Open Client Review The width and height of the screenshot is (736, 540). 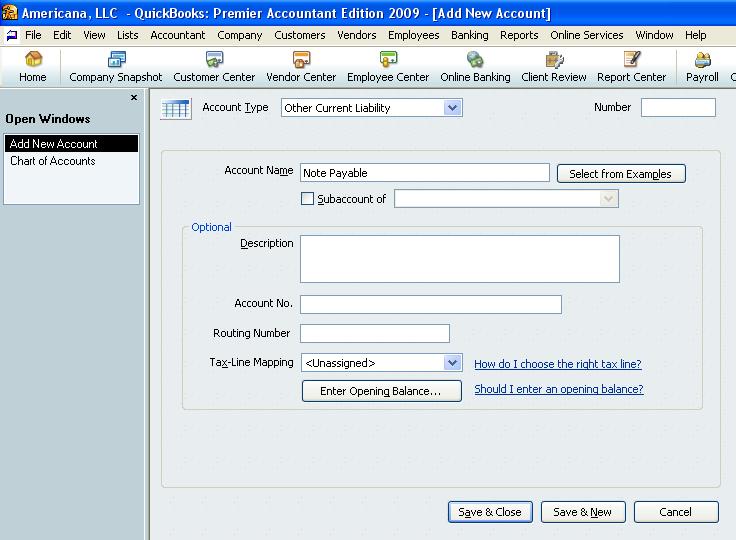coord(554,67)
